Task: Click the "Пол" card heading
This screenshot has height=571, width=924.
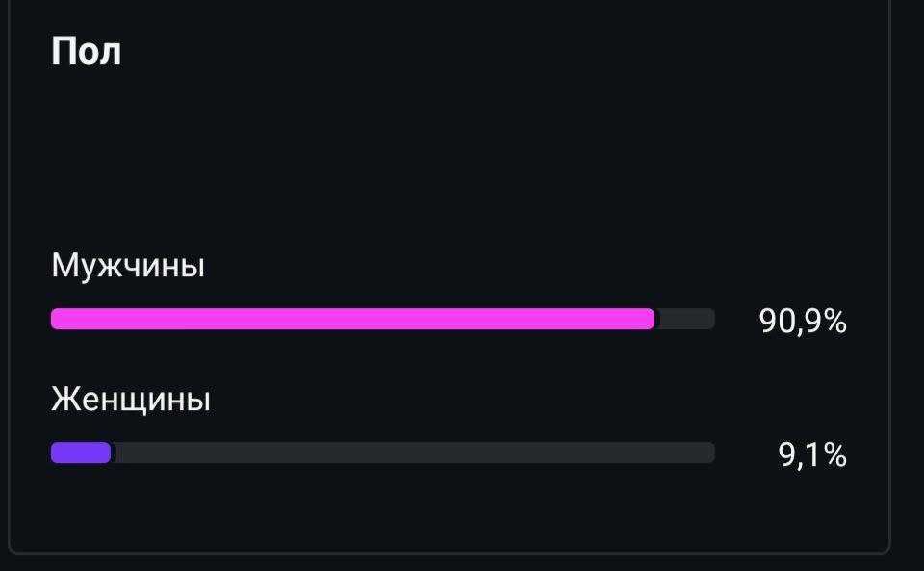Action: click(86, 51)
